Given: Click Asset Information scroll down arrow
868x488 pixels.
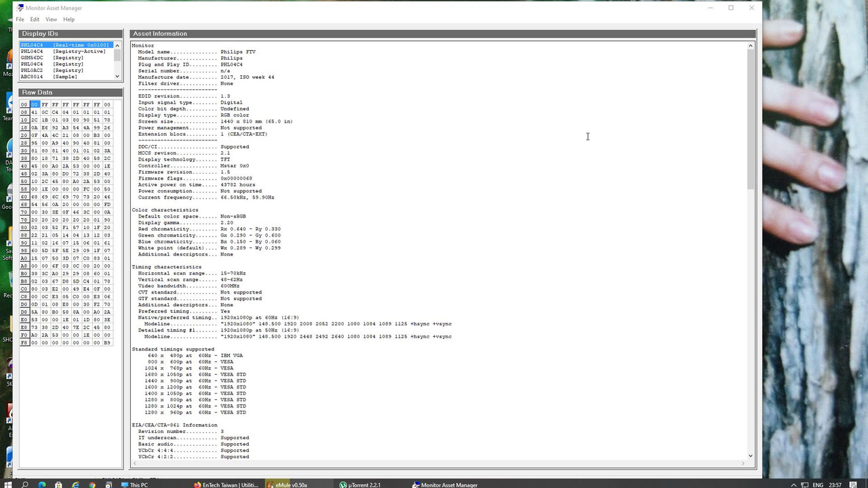Looking at the screenshot, I should (x=751, y=456).
